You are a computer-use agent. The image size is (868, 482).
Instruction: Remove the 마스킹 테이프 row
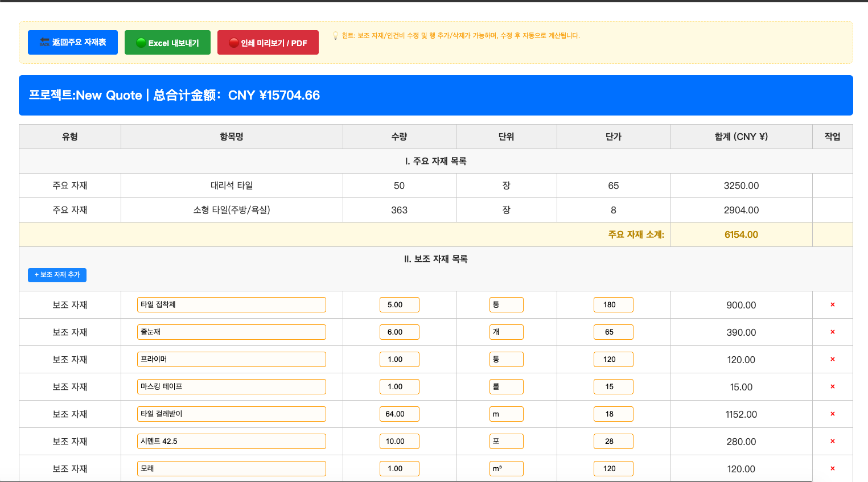tap(832, 386)
